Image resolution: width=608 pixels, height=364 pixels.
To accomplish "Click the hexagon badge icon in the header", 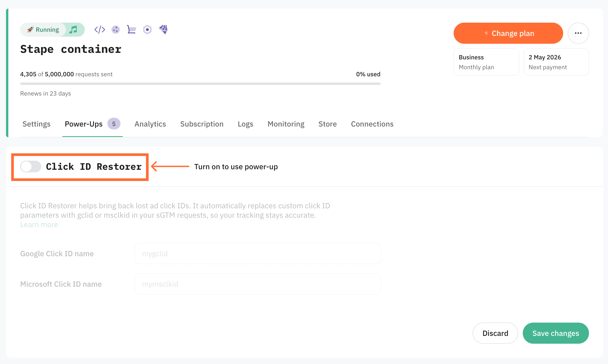I will point(147,29).
